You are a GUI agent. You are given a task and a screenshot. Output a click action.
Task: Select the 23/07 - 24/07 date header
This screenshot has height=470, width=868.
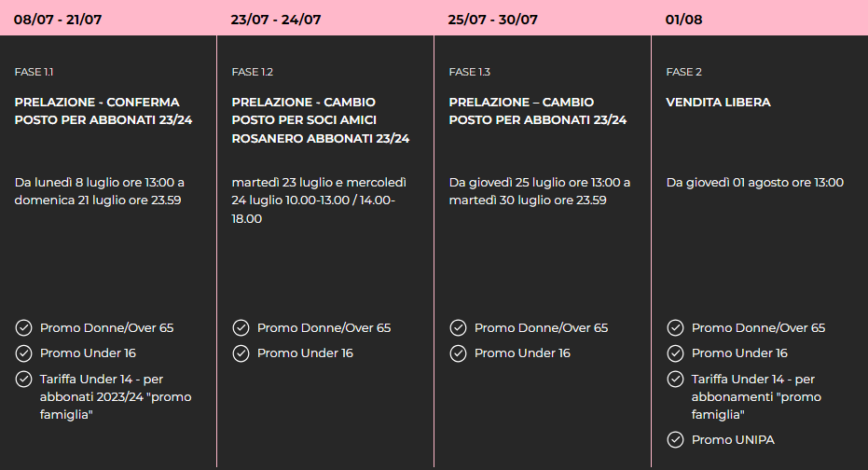tap(276, 20)
